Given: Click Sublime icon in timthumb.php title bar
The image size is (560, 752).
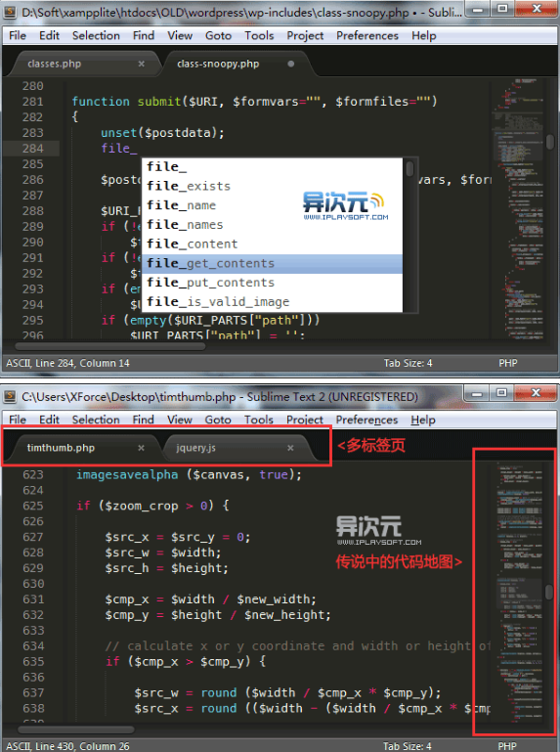Looking at the screenshot, I should click(x=10, y=397).
